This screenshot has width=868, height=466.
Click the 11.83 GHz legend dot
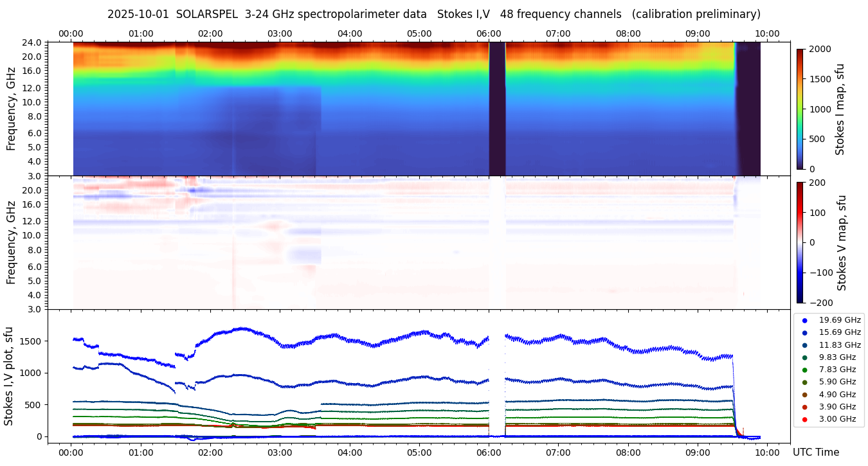click(804, 345)
